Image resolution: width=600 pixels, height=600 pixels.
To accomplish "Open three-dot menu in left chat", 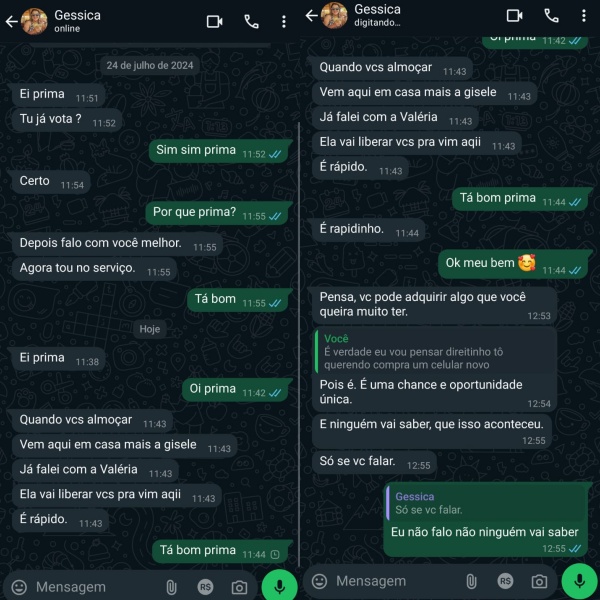I will pyautogui.click(x=284, y=22).
